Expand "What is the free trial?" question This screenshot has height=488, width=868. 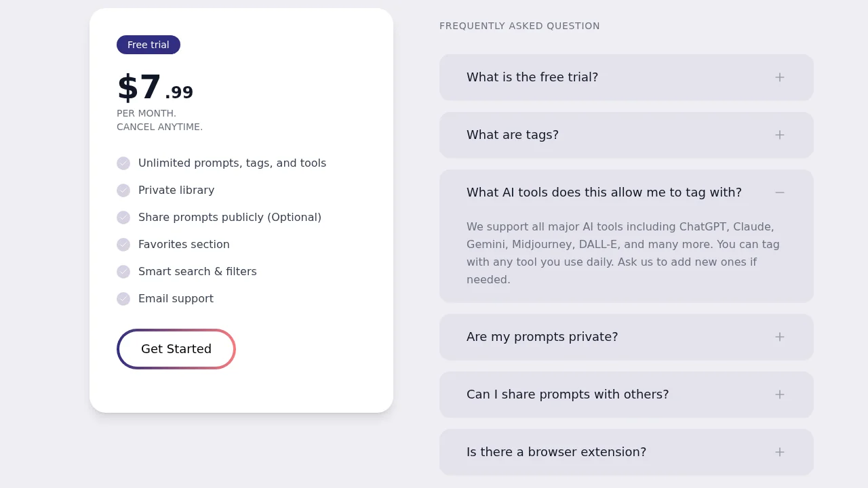click(x=532, y=77)
